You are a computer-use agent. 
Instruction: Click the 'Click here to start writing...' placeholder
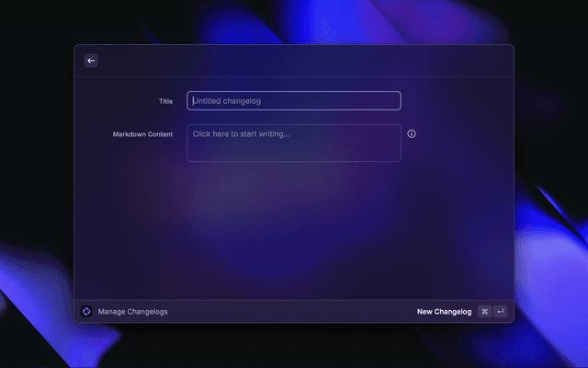241,134
